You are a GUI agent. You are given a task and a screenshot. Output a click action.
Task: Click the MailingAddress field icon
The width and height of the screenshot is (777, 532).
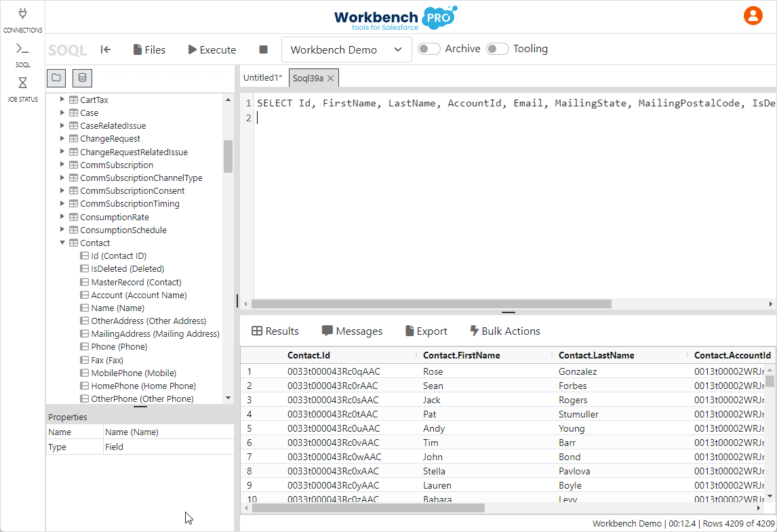pyautogui.click(x=84, y=333)
